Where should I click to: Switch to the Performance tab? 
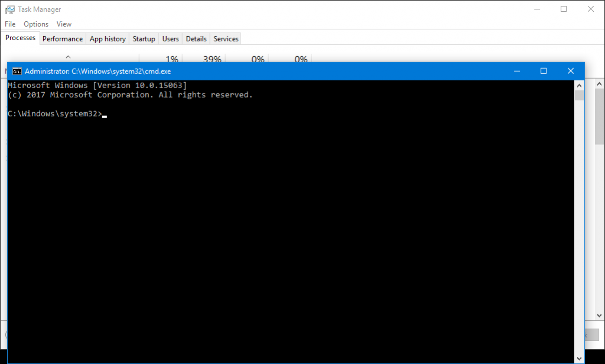(x=63, y=38)
